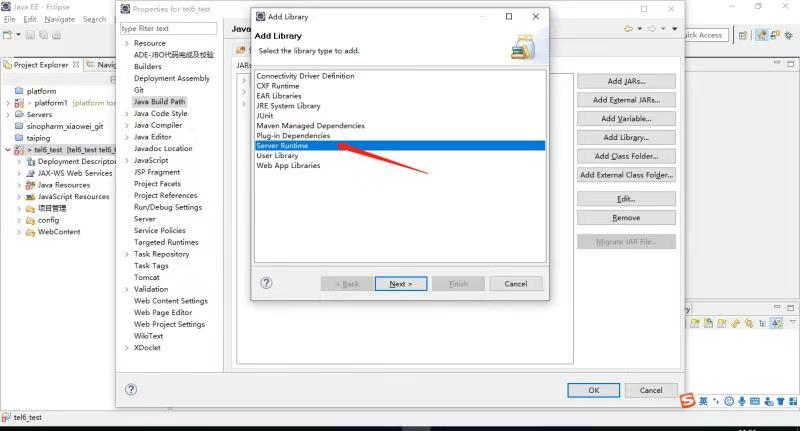Switch to Project Explorer tab
The height and width of the screenshot is (431, 800).
41,65
